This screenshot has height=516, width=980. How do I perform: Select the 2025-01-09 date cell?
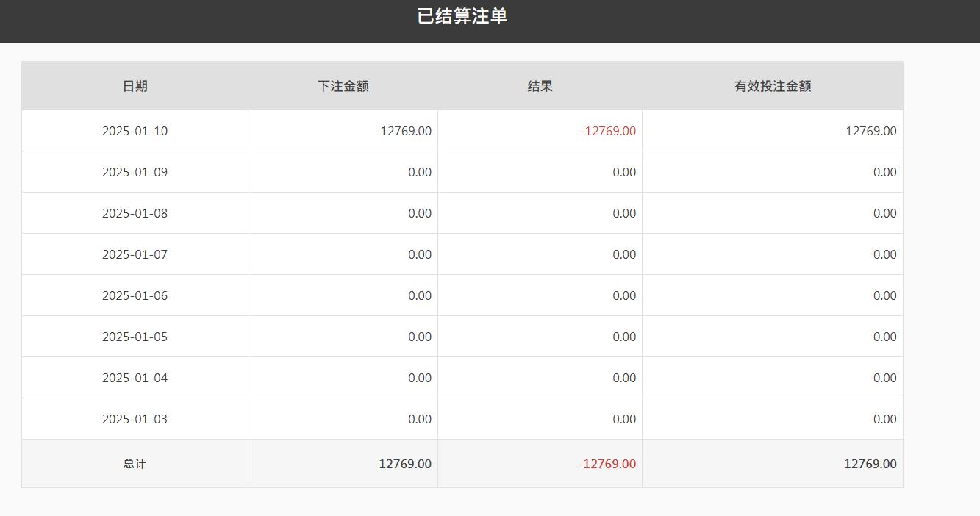(x=135, y=172)
